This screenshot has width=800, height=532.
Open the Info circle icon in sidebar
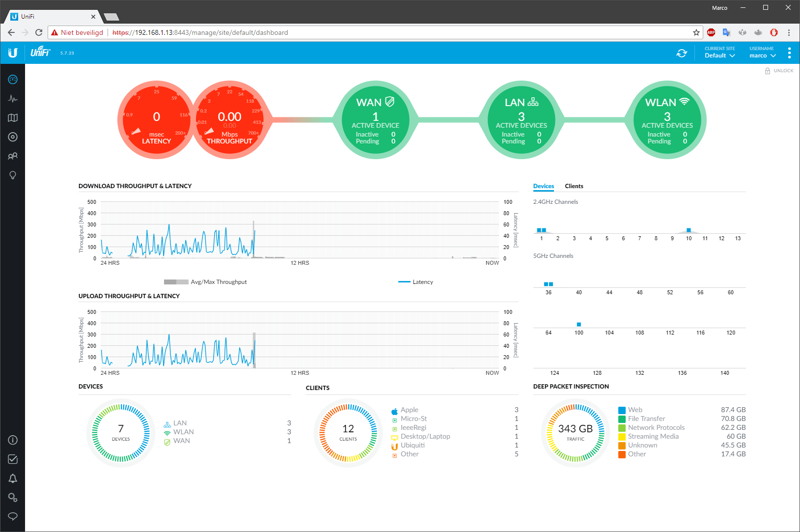[x=13, y=440]
